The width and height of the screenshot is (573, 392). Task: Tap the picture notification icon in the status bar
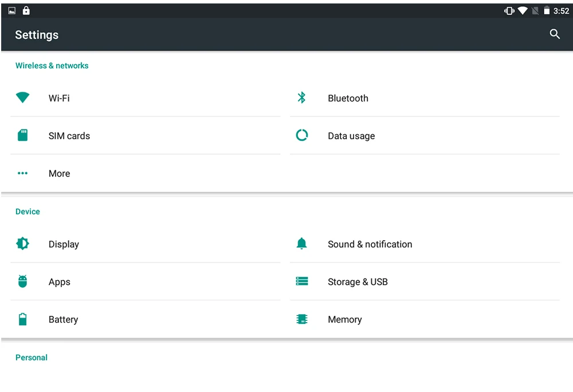[11, 11]
